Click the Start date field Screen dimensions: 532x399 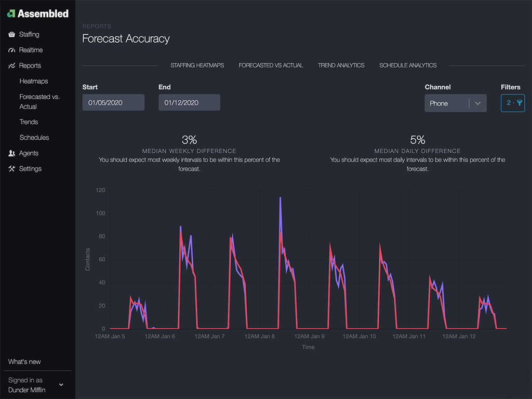pos(113,102)
